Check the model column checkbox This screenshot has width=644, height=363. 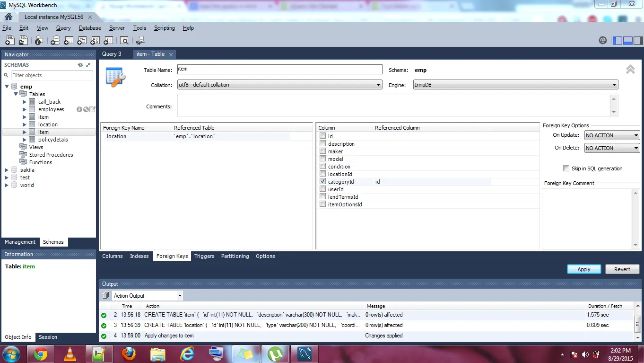[322, 159]
